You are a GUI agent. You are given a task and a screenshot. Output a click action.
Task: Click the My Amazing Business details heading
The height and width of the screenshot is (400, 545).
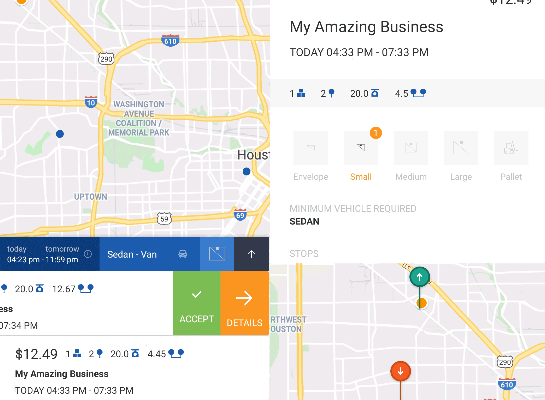pos(366,27)
